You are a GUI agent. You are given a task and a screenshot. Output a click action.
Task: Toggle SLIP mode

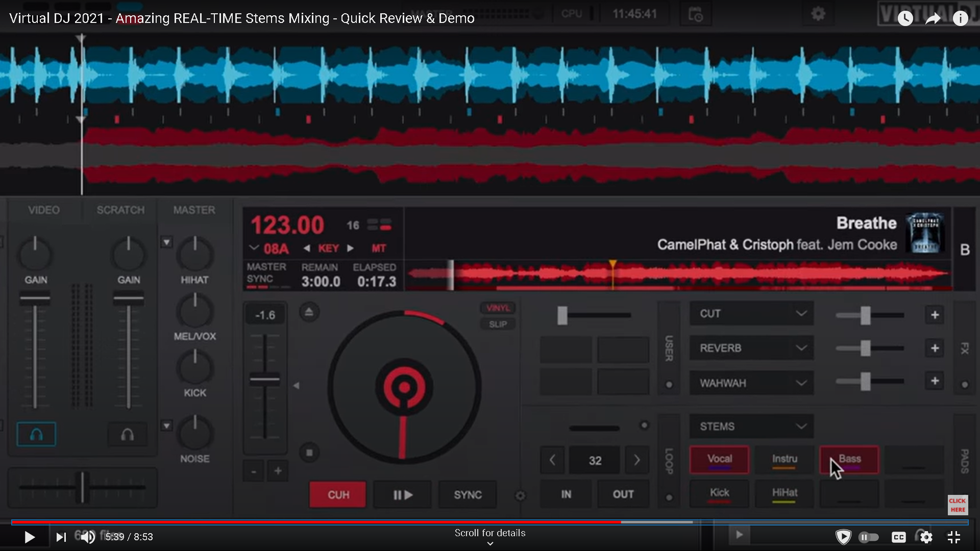point(498,324)
